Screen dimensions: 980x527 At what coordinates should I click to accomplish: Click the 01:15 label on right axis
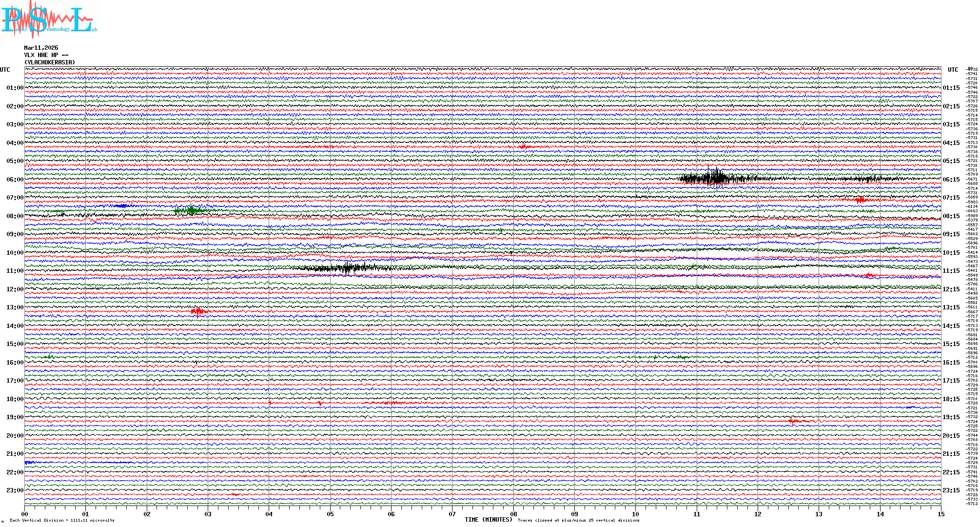951,88
